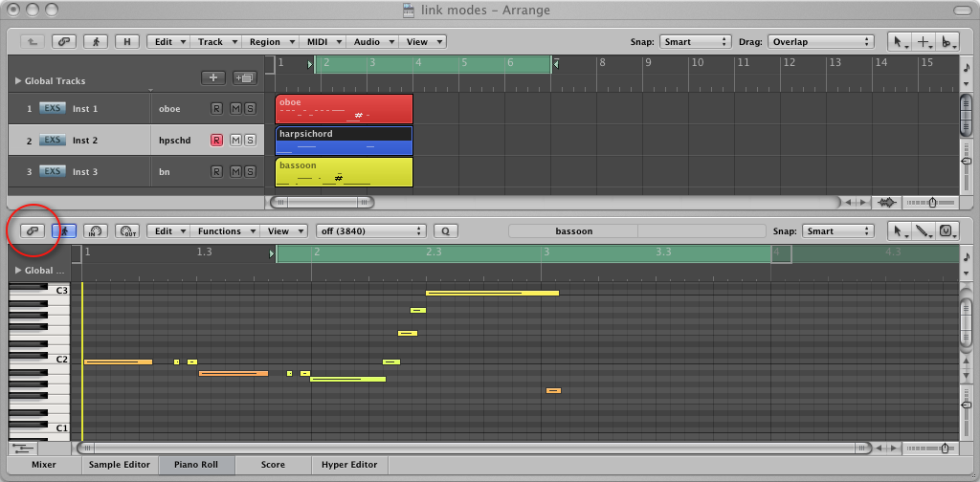
Task: Click the Arrange cycle locator bar
Action: 433,64
